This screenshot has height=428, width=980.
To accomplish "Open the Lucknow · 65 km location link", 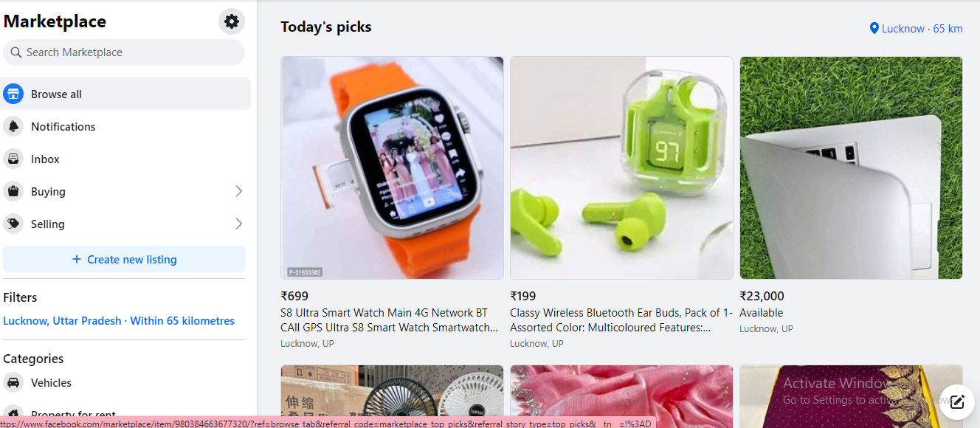I will click(x=917, y=29).
